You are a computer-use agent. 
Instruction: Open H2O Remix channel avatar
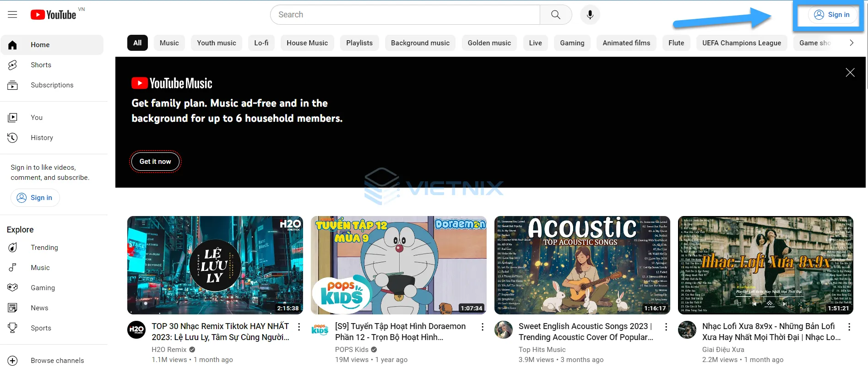136,330
